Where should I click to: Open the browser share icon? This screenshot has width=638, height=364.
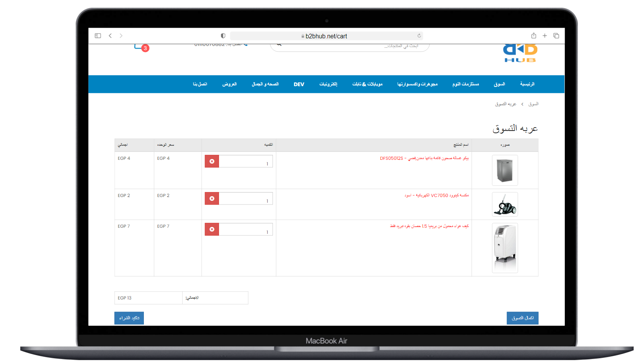(534, 36)
